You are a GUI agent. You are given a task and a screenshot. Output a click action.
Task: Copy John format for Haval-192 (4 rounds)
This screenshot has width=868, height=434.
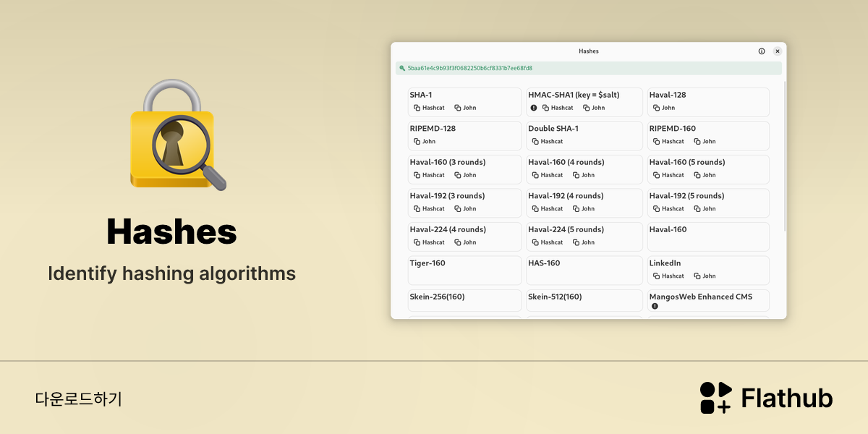tap(584, 209)
